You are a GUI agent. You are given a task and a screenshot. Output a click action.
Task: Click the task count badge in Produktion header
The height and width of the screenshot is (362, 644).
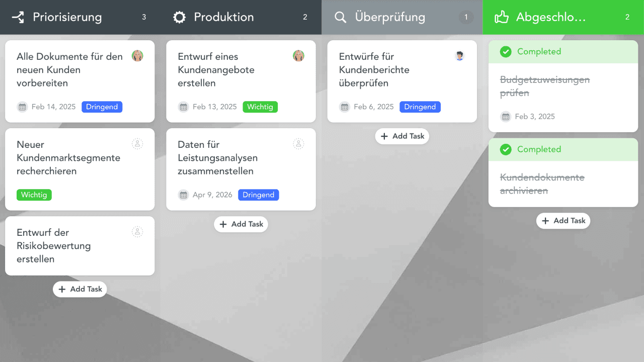point(305,18)
